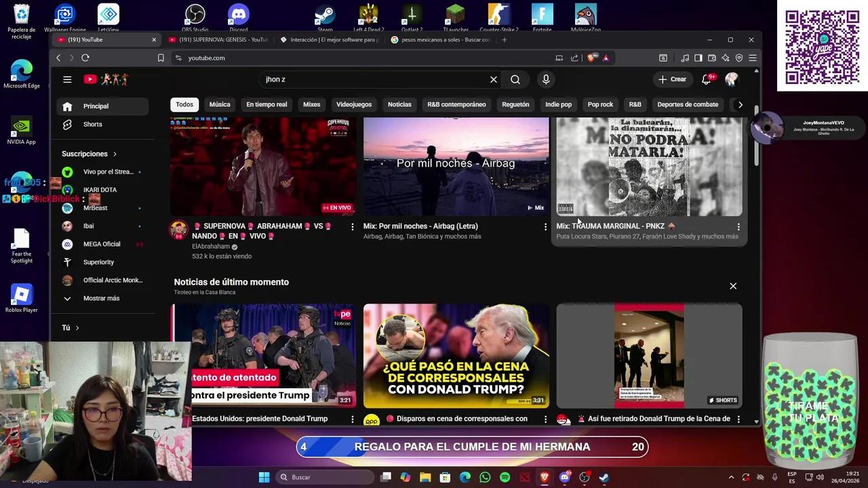Open SUPERNOVA Abrahaham live thumbnail
Screen dimensions: 868x488
coord(263,167)
